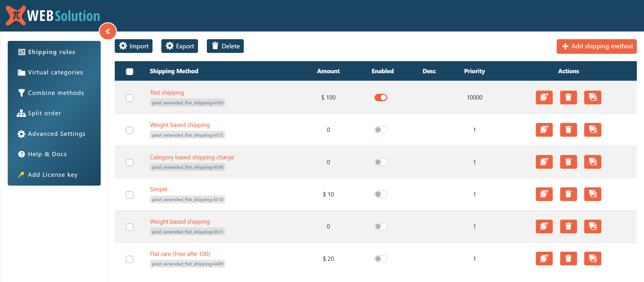Viewport: 644px width, 282px height.
Task: Tick the select-all checkbox in table header
Action: (130, 72)
